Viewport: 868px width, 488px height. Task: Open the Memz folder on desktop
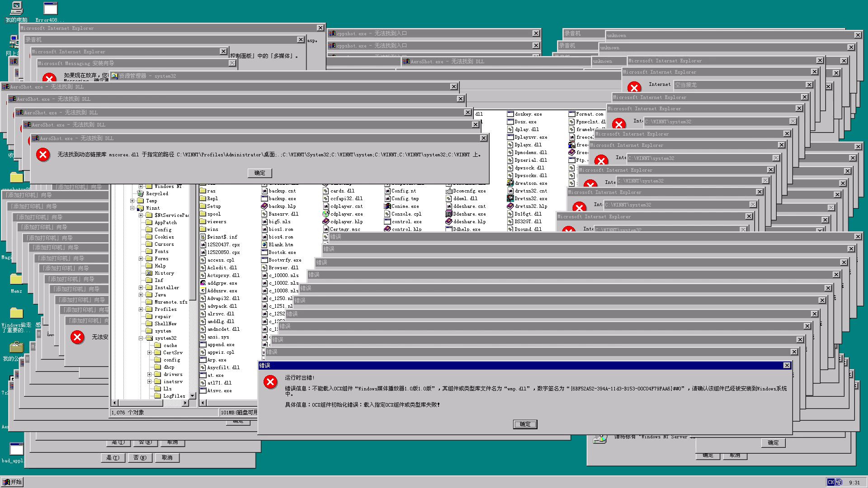(x=16, y=279)
